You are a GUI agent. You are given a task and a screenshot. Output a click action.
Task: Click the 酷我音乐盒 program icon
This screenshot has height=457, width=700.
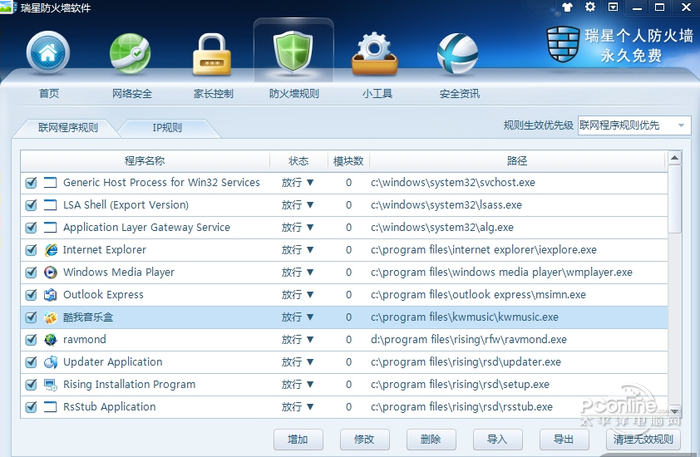click(51, 317)
